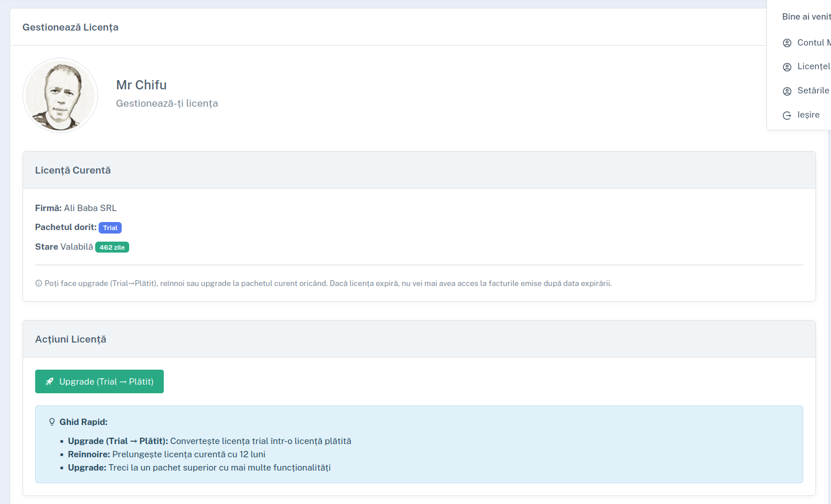This screenshot has width=831, height=504.
Task: Click the Licență Curentă panel header
Action: pos(73,170)
